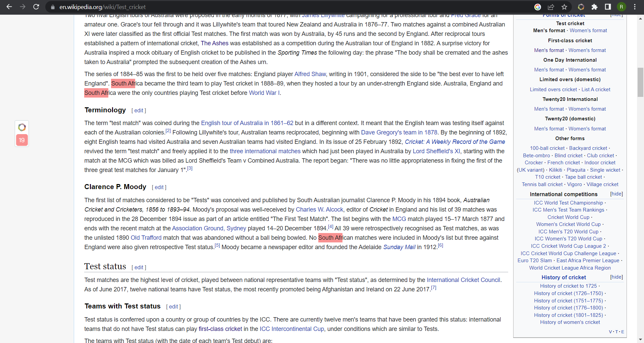Open the Charles W. Alcock link
The image size is (644, 343).
[x=319, y=210]
